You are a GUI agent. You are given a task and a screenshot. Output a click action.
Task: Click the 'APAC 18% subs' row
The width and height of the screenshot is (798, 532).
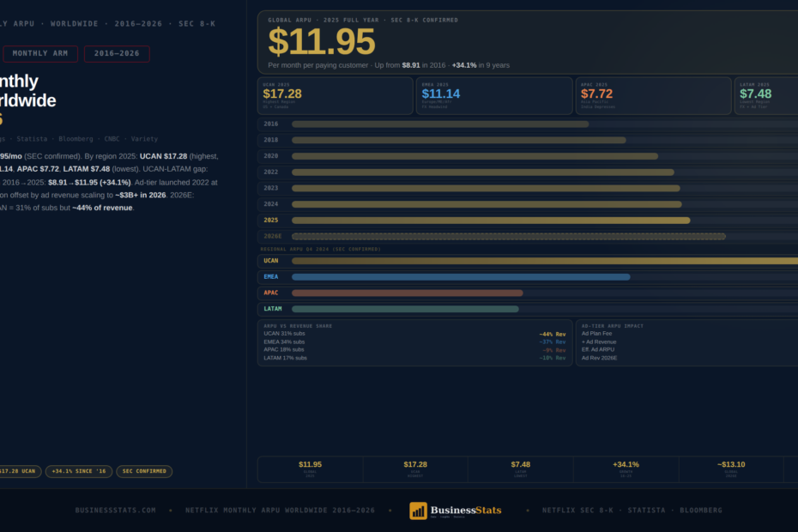(x=414, y=350)
